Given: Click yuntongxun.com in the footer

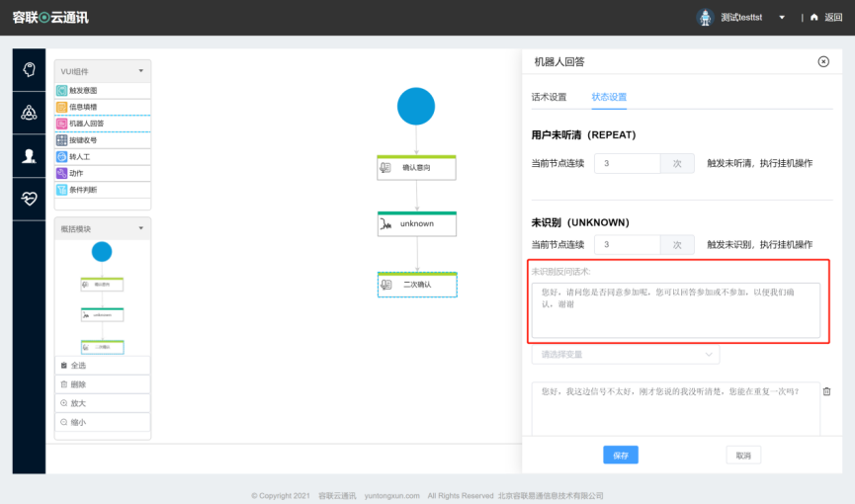Looking at the screenshot, I should click(x=392, y=495).
